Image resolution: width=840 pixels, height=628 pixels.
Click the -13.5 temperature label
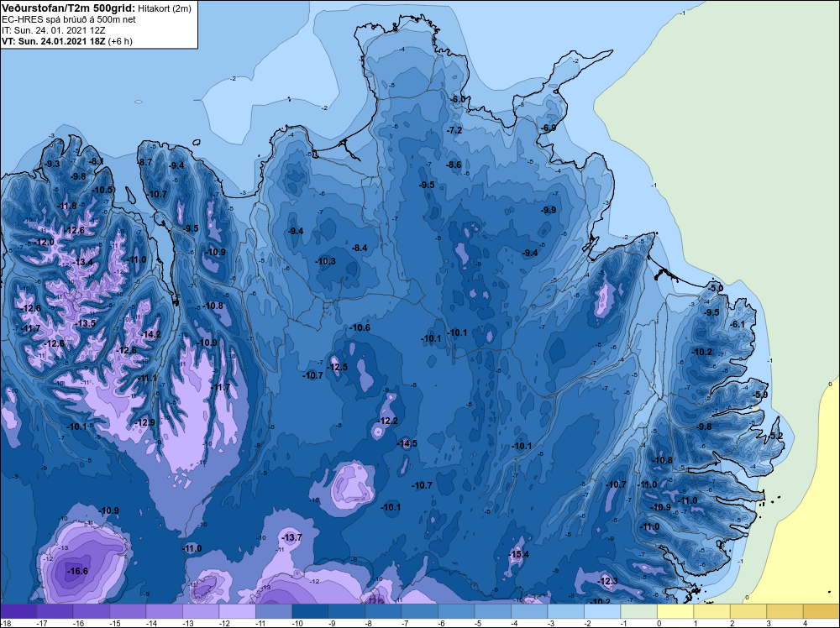(x=85, y=323)
